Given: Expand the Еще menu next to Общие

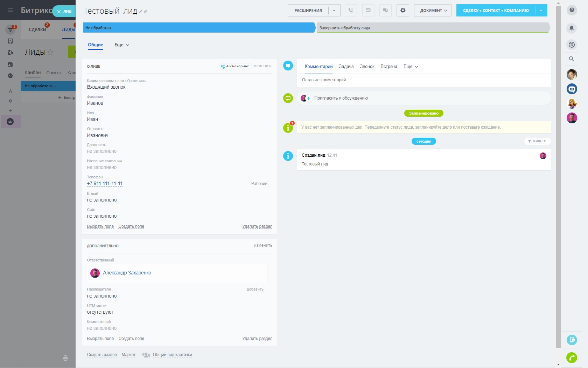Looking at the screenshot, I should [x=122, y=45].
